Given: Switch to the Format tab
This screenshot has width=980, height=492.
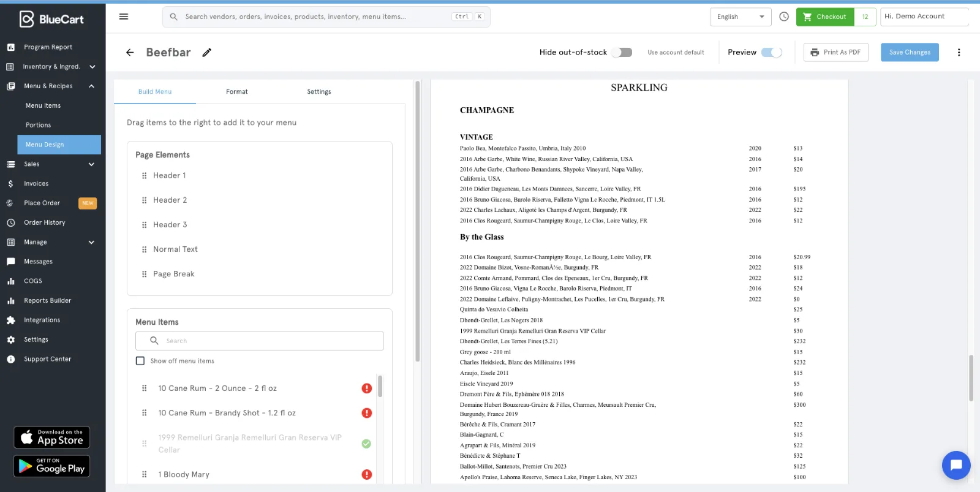Looking at the screenshot, I should [x=237, y=92].
